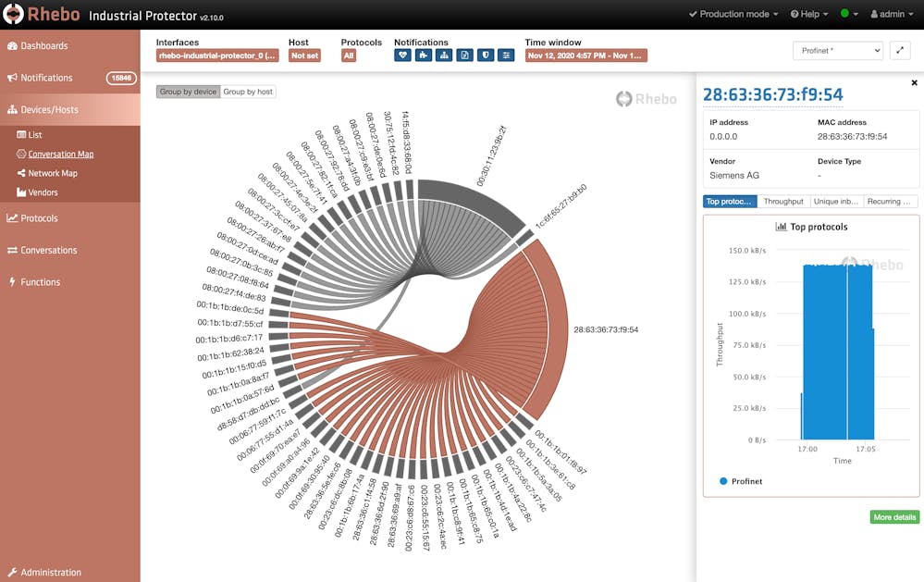Screen dimensions: 924x582
Task: Select Group by host
Action: pos(248,92)
